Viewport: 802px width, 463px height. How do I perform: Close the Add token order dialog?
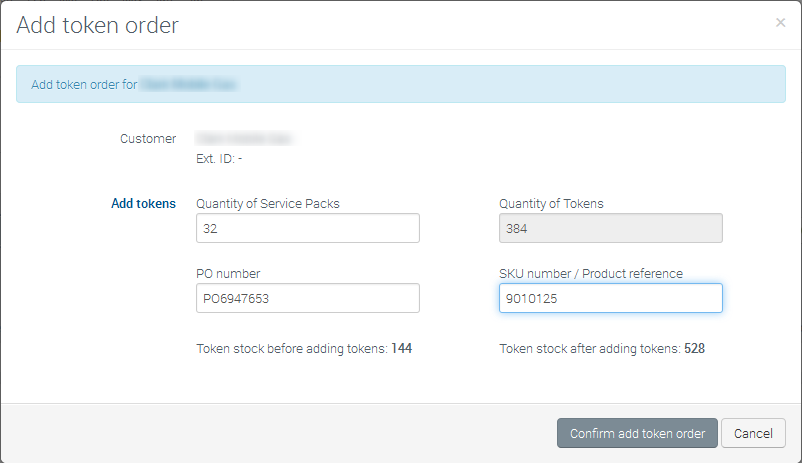[x=780, y=23]
